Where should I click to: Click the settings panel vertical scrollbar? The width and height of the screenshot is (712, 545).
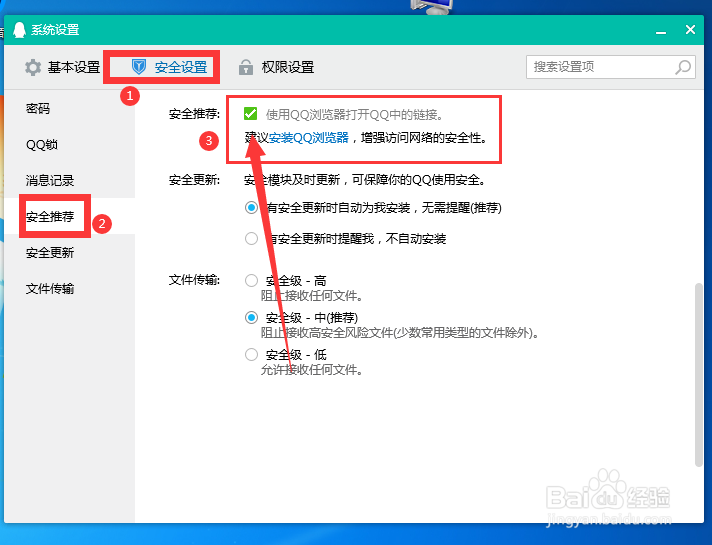coord(699,375)
